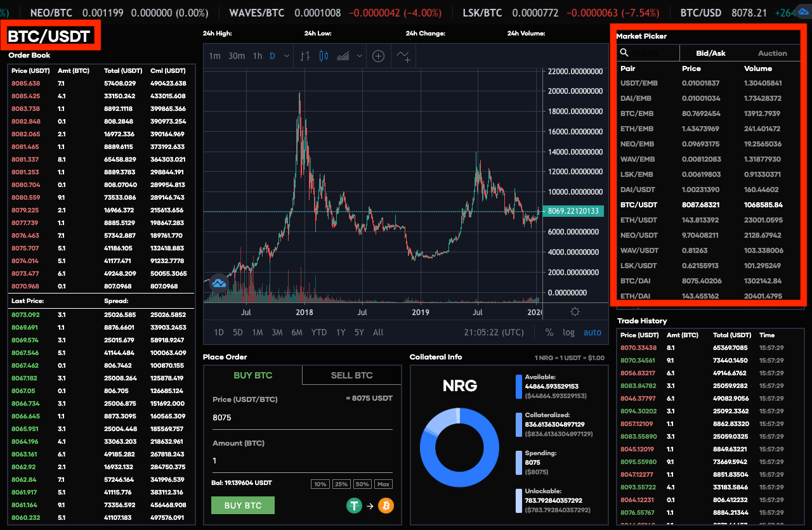
Task: Click the Available legend color bar
Action: [519, 387]
